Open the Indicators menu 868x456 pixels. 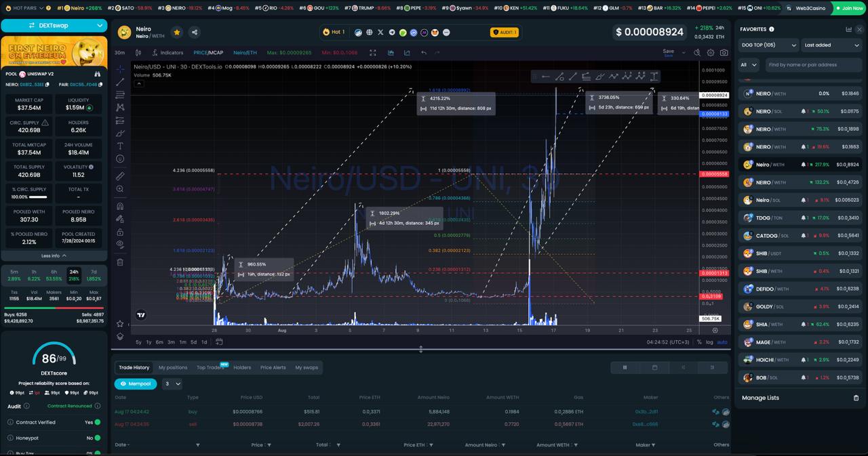(x=167, y=52)
